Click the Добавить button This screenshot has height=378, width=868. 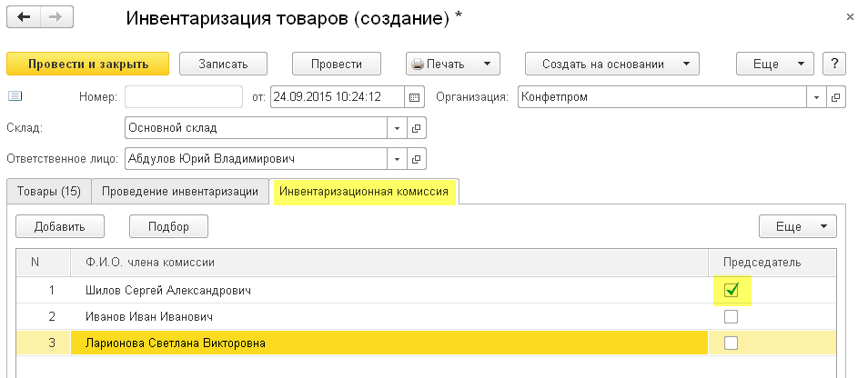pyautogui.click(x=60, y=226)
